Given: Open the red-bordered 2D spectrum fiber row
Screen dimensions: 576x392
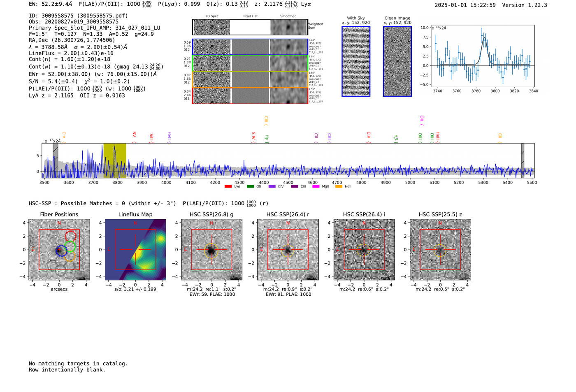Looking at the screenshot, I should tap(250, 95).
